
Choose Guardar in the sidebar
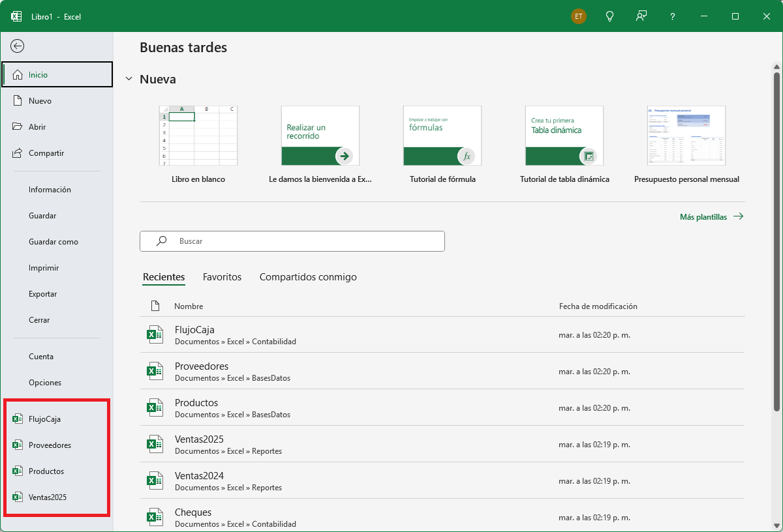[57, 216]
